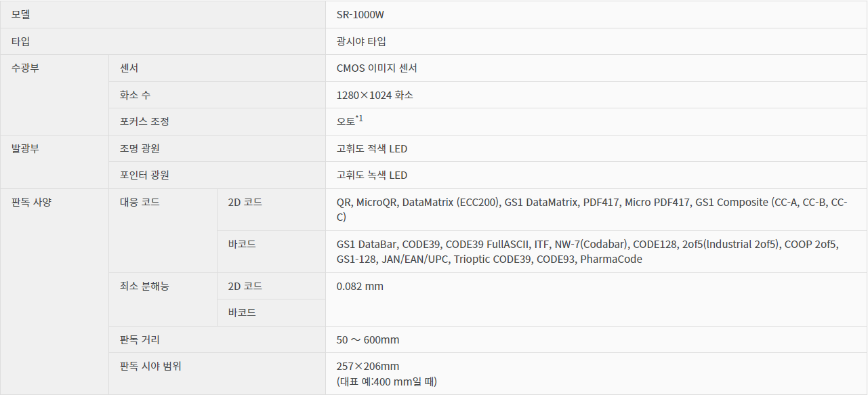This screenshot has height=395, width=868.
Task: Click the SR-1000W model value cell
Action: [365, 14]
